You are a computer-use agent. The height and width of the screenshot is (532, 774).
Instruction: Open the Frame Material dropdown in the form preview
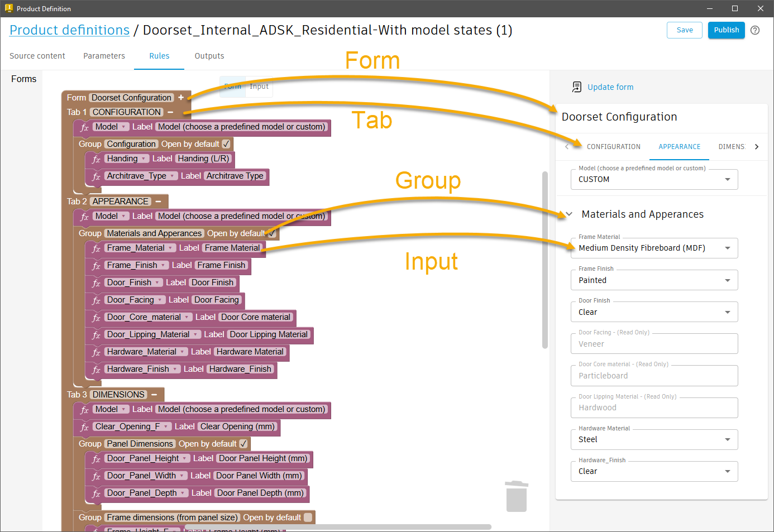[654, 248]
